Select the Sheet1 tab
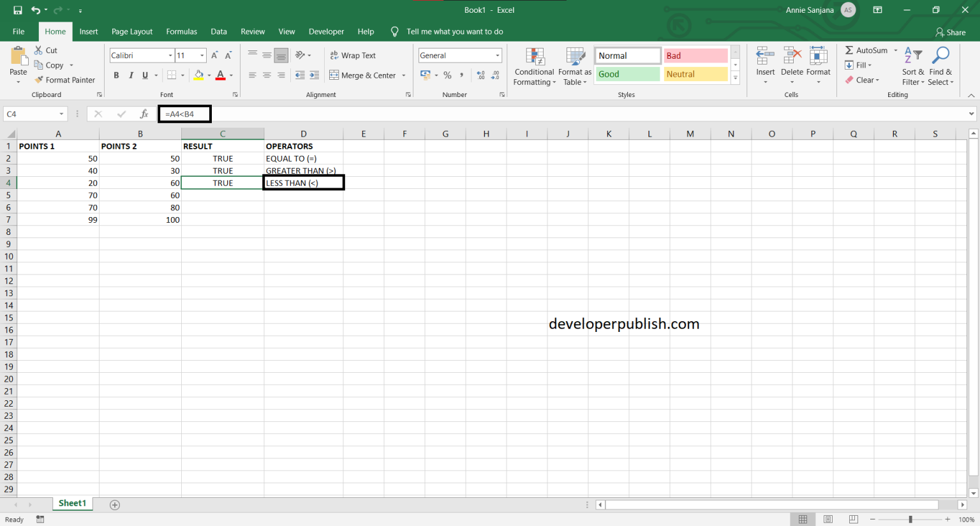Viewport: 980px width, 526px height. pos(72,504)
